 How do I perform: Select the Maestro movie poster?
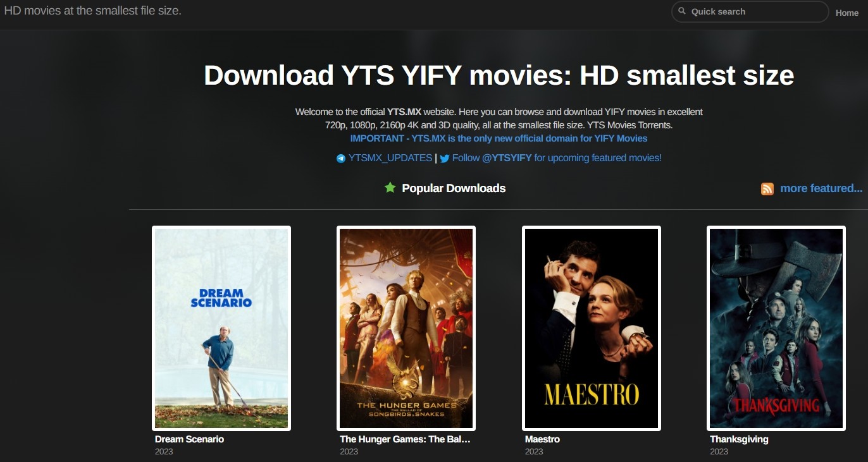point(592,328)
